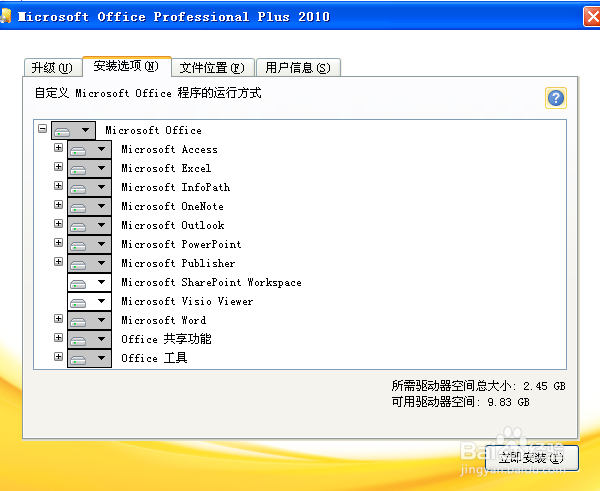Collapse the Microsoft Office root node
Image resolution: width=600 pixels, height=491 pixels.
pyautogui.click(x=42, y=128)
